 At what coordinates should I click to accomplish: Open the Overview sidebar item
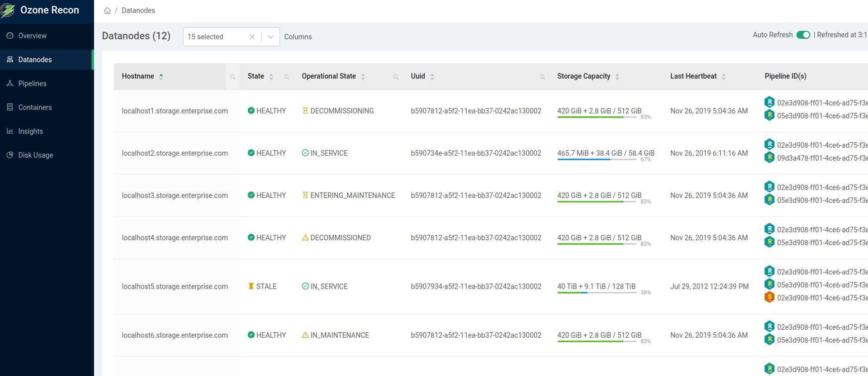coord(47,36)
